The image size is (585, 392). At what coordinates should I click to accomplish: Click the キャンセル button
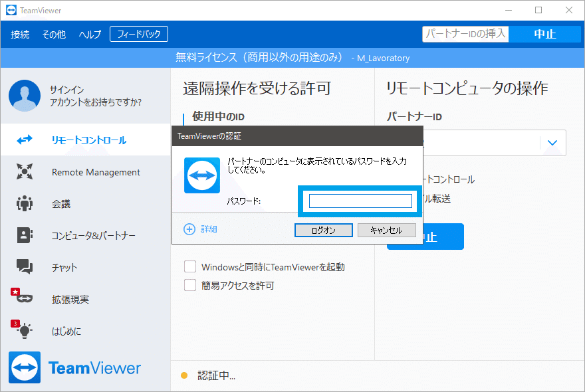[x=386, y=231]
